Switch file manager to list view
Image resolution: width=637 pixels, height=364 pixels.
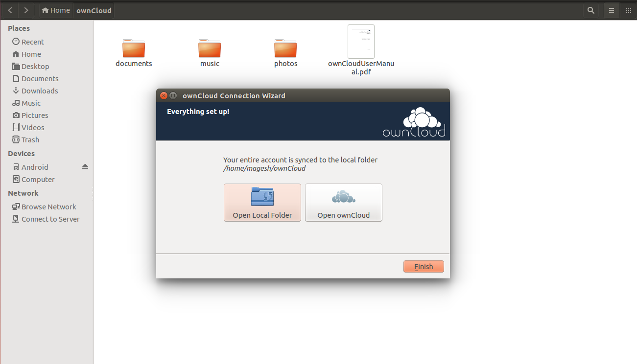point(611,10)
